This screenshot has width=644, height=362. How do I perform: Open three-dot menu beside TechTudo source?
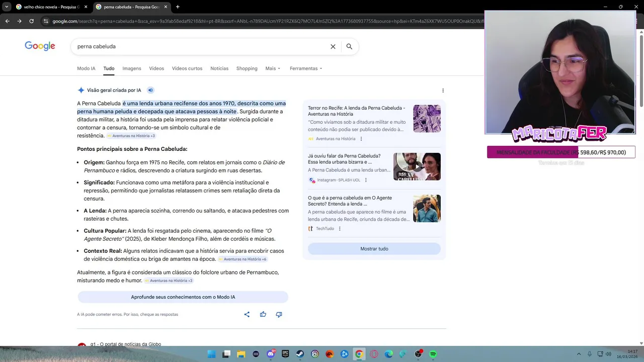click(340, 229)
